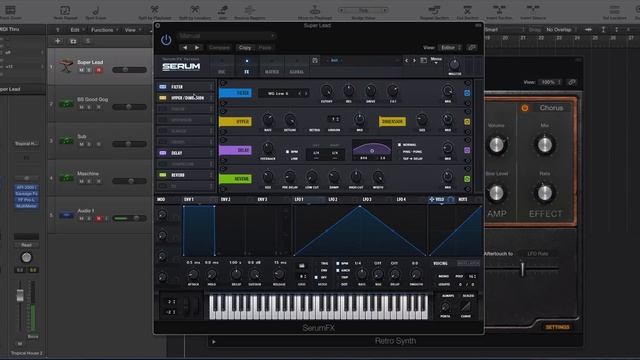Click the Sub track icon

(x=66, y=141)
